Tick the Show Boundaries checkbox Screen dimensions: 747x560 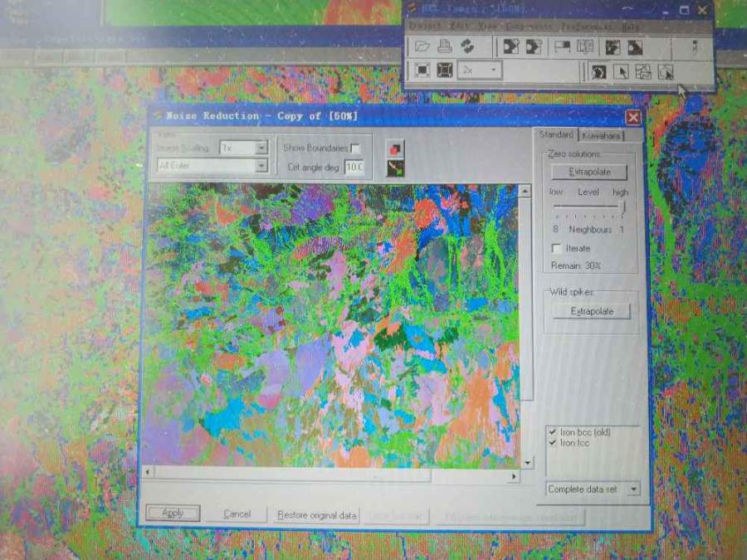click(x=355, y=149)
